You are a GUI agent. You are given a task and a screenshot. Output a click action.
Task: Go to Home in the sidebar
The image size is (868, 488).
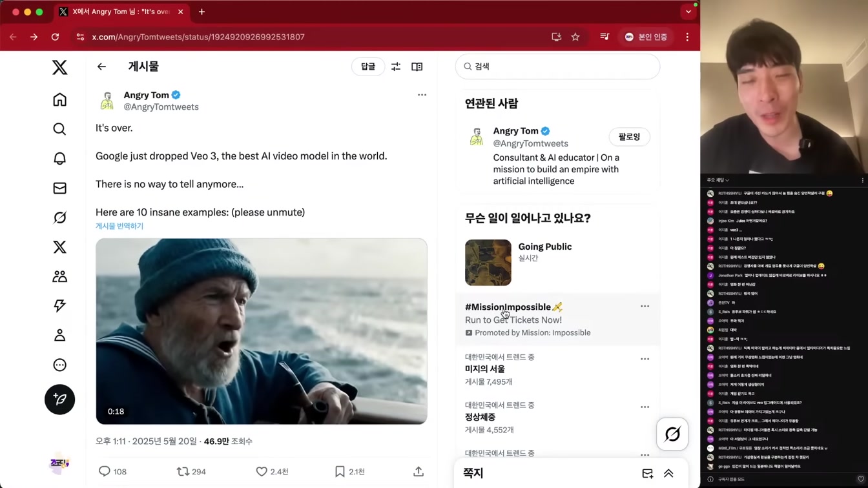point(59,99)
